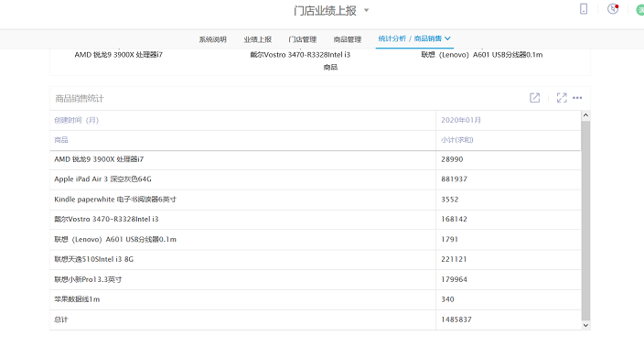Click the 总计 row label
Image resolution: width=644 pixels, height=357 pixels.
click(x=60, y=319)
